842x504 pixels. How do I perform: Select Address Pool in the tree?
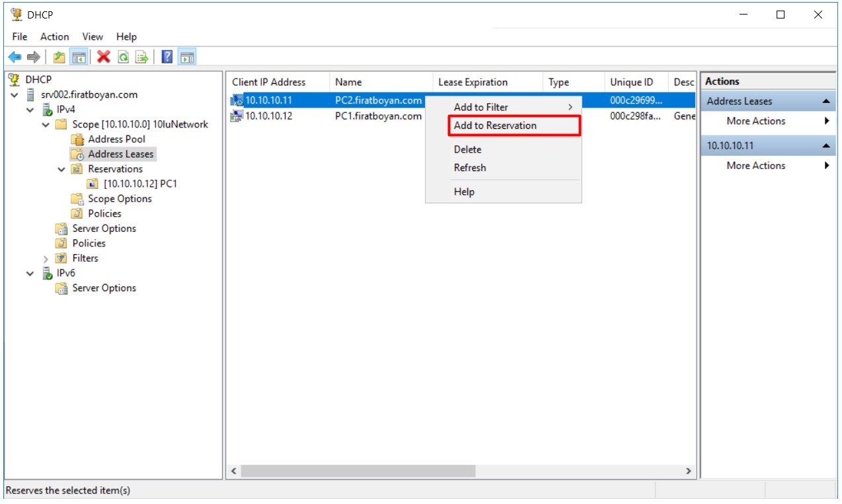tap(116, 139)
